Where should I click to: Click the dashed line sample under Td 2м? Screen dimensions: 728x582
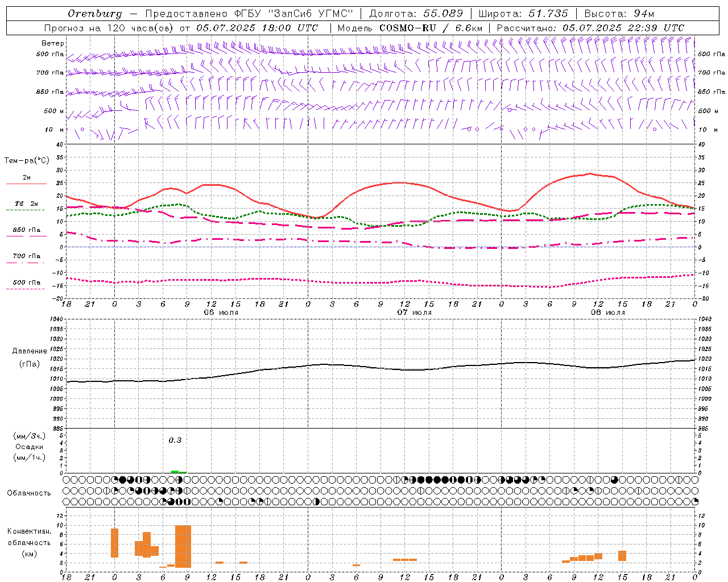[x=26, y=210]
